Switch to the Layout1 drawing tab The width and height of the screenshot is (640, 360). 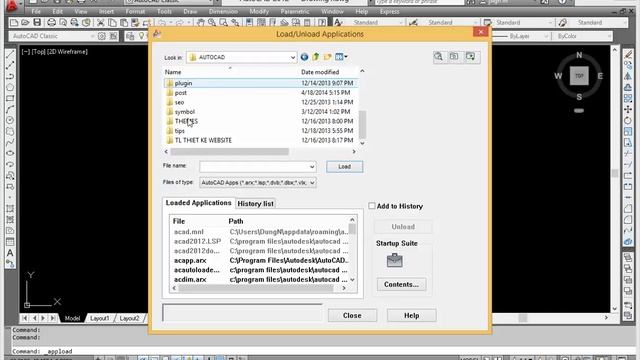pos(100,318)
